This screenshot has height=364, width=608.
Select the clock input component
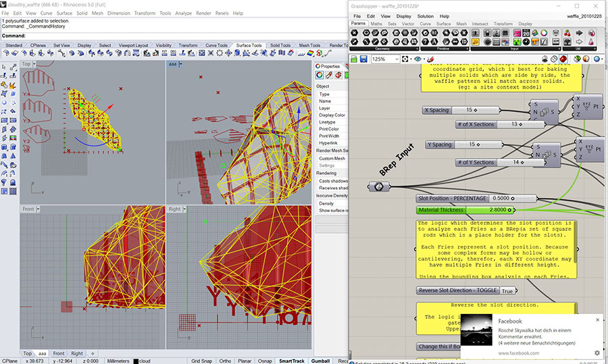pyautogui.click(x=526, y=42)
